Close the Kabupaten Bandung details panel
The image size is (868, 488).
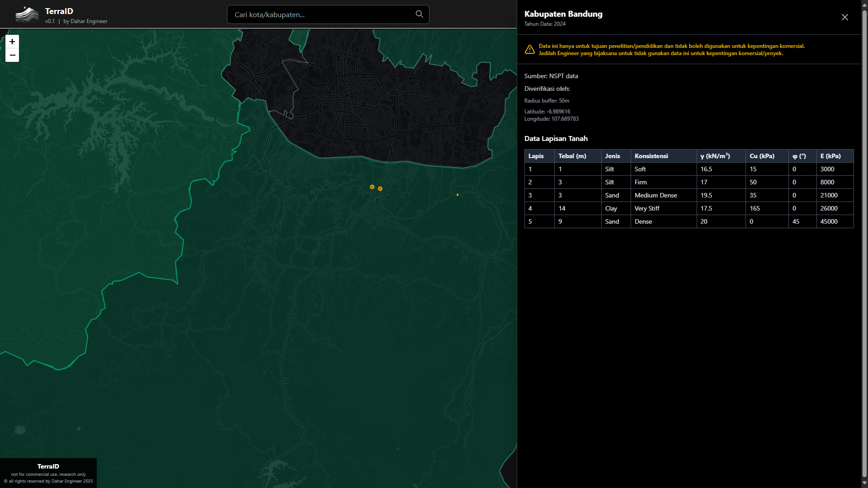coord(844,17)
